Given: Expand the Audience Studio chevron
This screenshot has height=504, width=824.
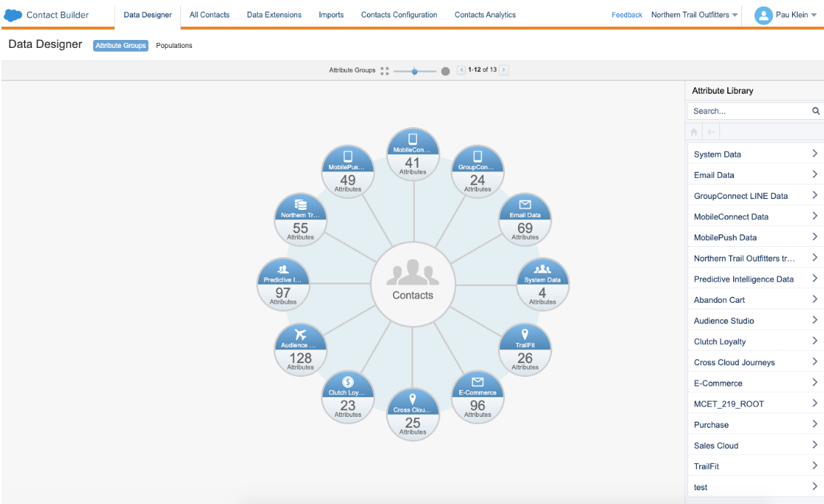Looking at the screenshot, I should point(815,320).
